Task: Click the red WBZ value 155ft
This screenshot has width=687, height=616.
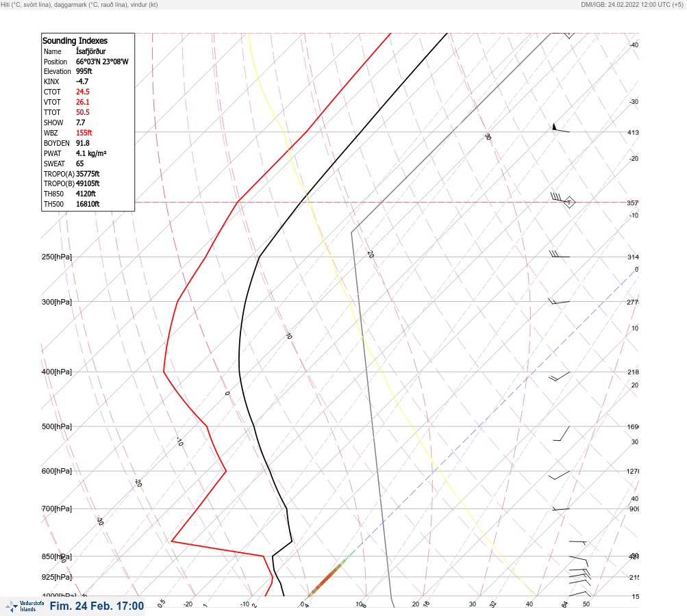Action: (84, 133)
